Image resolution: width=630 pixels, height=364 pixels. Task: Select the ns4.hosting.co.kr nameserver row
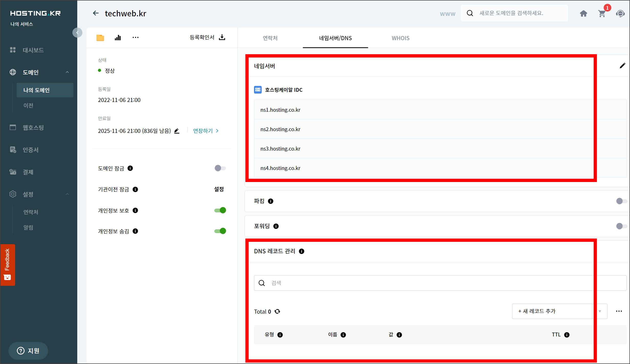coord(440,168)
